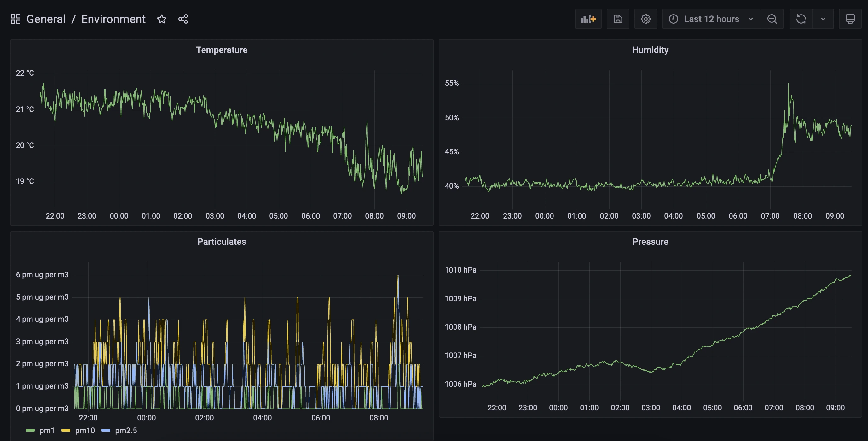Expand the refresh interval dropdown arrow

823,19
